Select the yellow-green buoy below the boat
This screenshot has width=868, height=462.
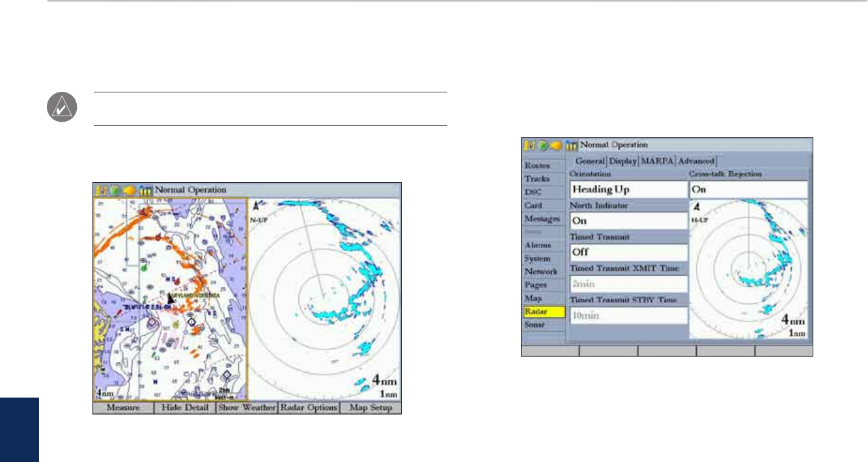pos(176,324)
